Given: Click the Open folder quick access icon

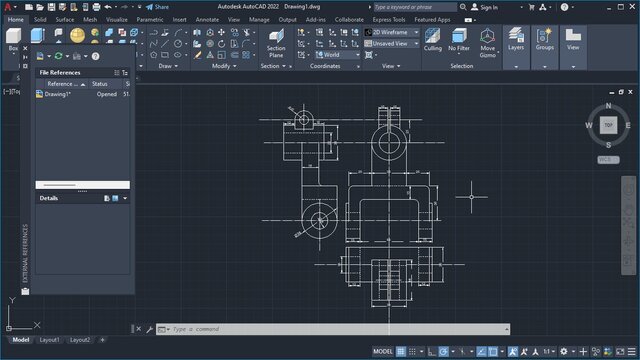Looking at the screenshot, I should [40, 7].
